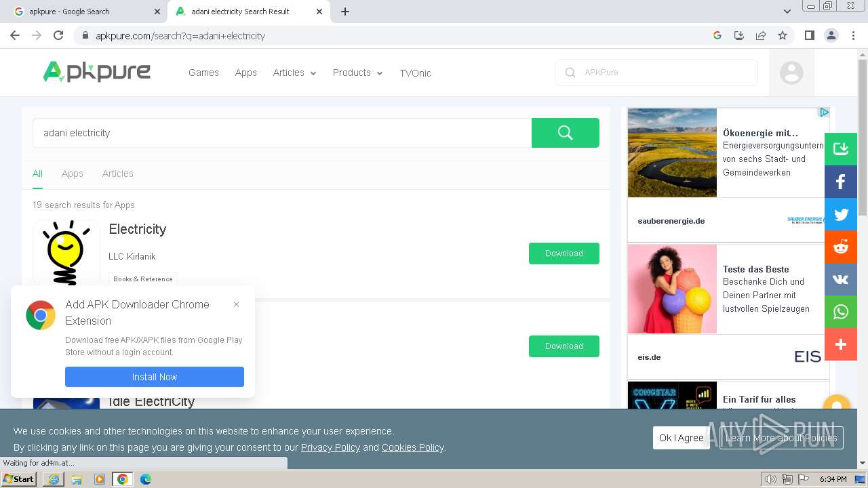Open Chrome profile icon
The height and width of the screenshot is (488, 868).
[x=831, y=35]
